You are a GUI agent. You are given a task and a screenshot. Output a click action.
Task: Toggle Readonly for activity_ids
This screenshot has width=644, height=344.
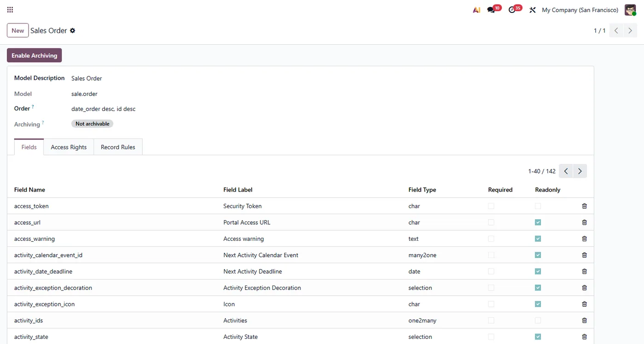coord(538,321)
